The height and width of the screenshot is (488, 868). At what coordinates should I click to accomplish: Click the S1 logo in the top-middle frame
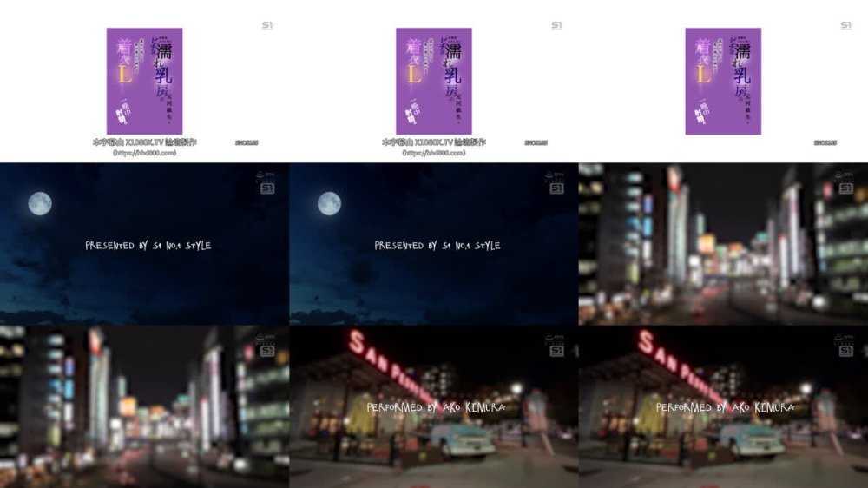556,25
